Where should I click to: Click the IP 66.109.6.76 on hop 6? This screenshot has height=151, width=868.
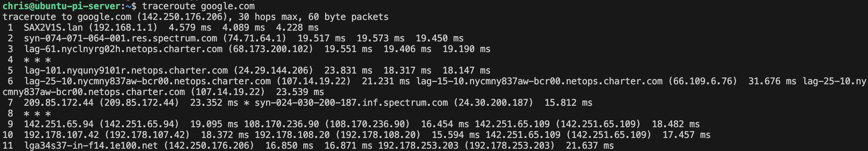point(703,81)
